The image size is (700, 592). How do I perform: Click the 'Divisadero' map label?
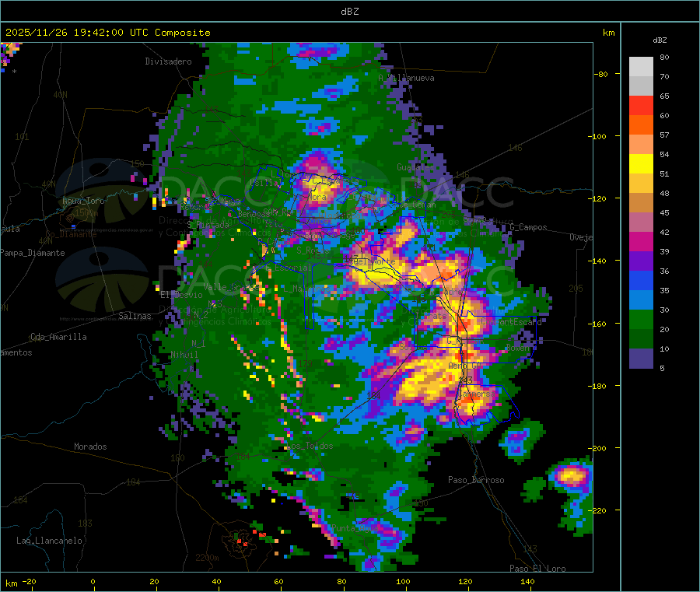[168, 61]
